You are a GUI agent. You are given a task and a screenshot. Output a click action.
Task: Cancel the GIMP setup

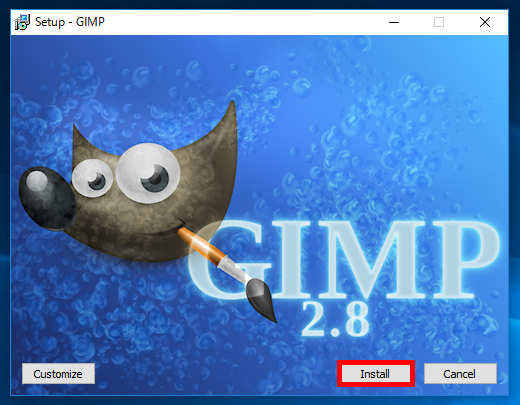[460, 374]
